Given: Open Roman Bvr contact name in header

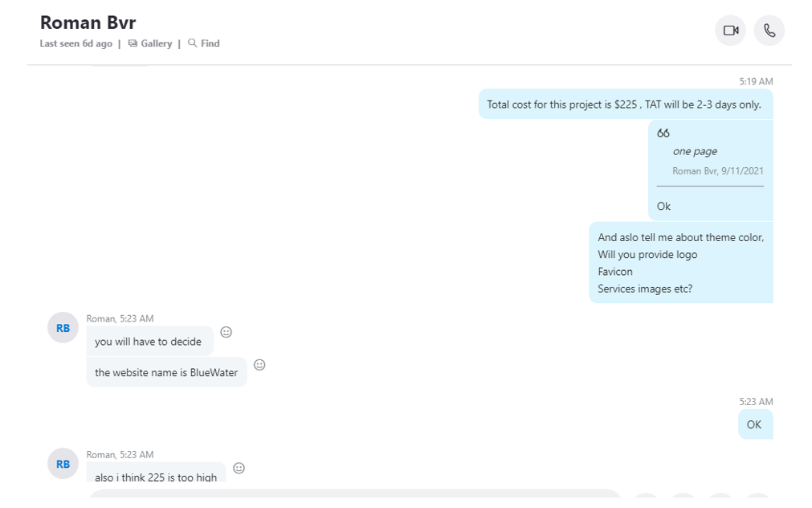Looking at the screenshot, I should (x=88, y=23).
